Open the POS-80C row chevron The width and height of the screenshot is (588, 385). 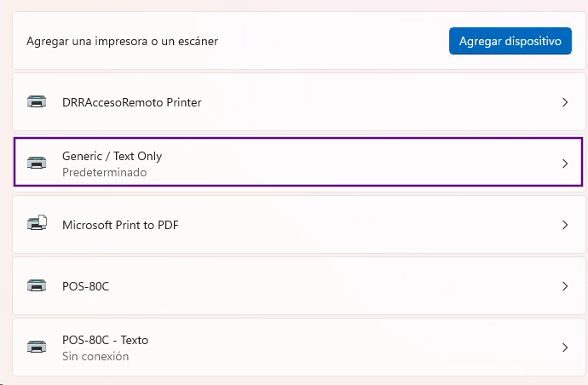click(x=565, y=286)
